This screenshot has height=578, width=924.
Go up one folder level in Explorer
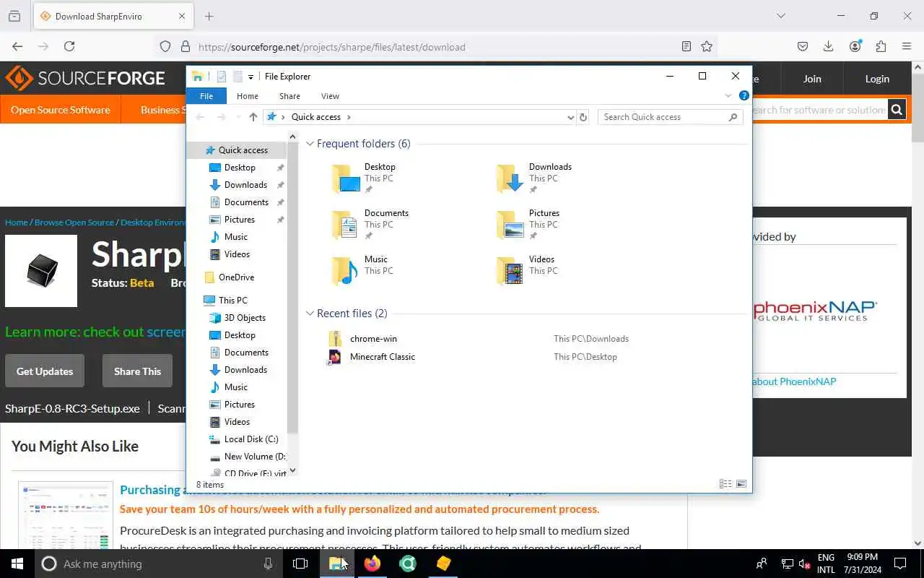(x=253, y=117)
